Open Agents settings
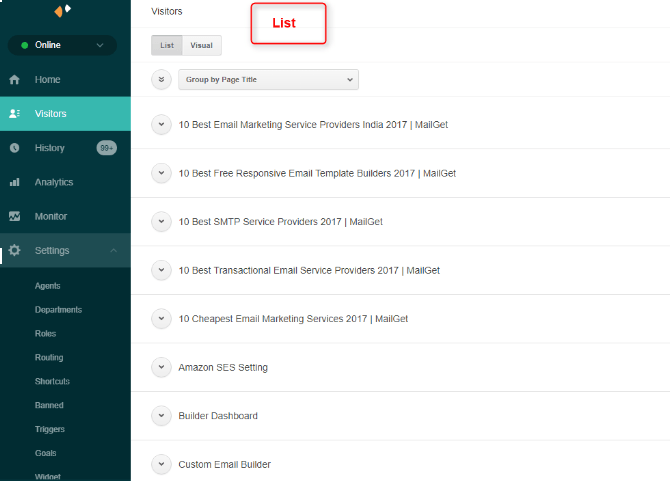This screenshot has width=670, height=481. coord(47,286)
